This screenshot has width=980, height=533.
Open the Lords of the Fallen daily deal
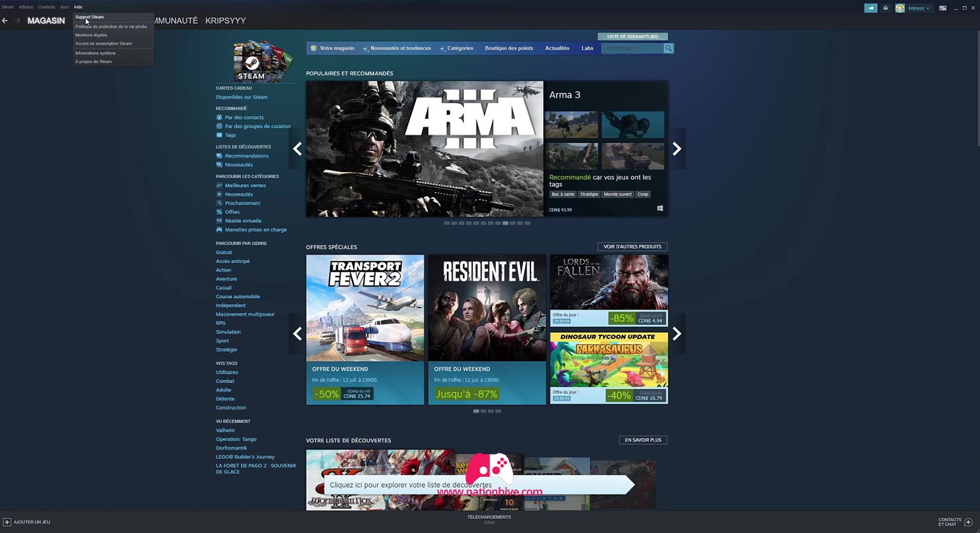pyautogui.click(x=609, y=291)
